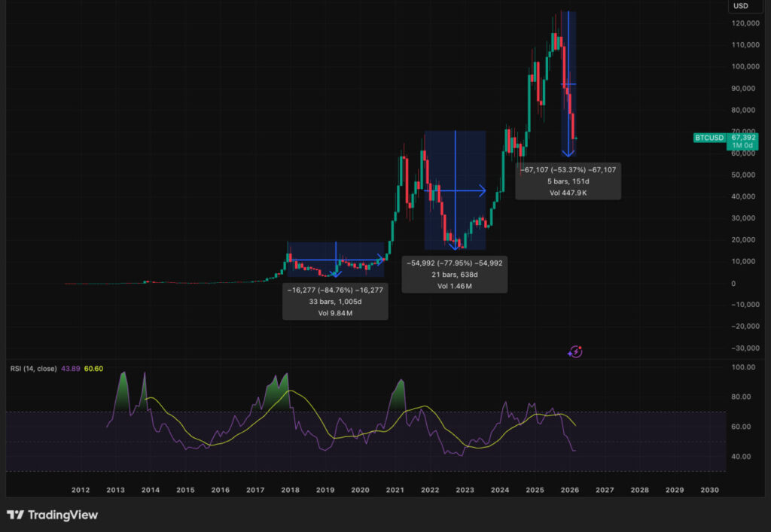
Task: Select the −84.76% measurement info box
Action: click(x=335, y=301)
